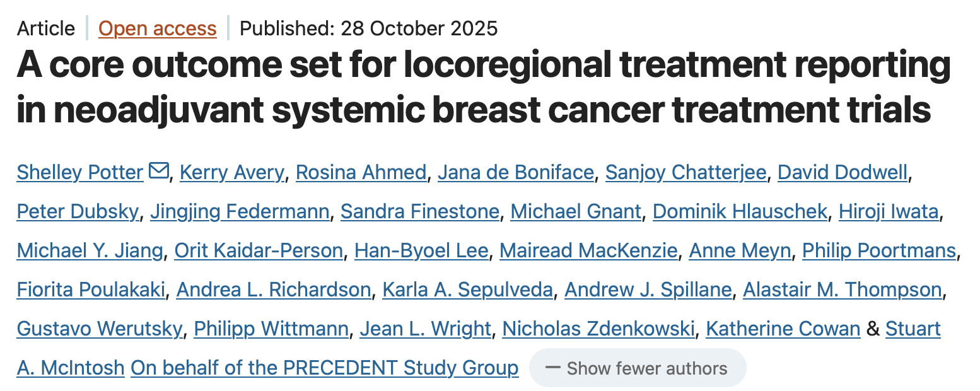Click author Jana de Boniface

point(515,172)
